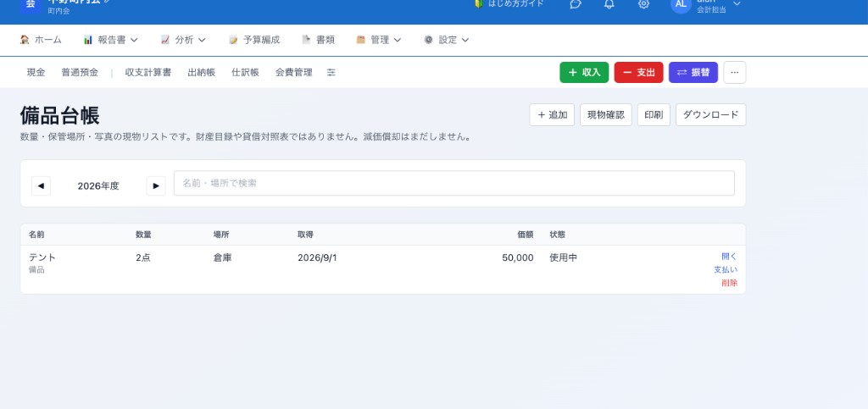Go to previous fiscal year arrow
Screen dimensions: 868x409
(x=41, y=185)
